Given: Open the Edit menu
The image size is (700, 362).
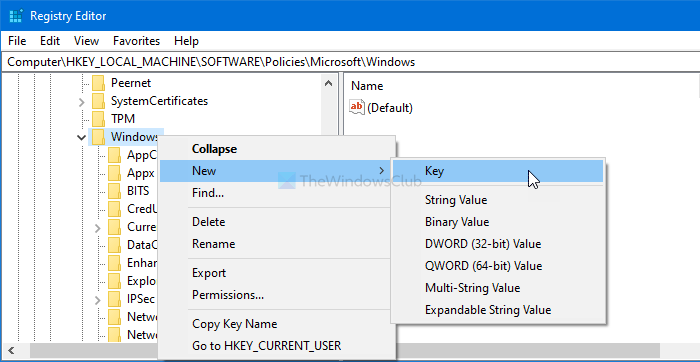Looking at the screenshot, I should coord(50,41).
